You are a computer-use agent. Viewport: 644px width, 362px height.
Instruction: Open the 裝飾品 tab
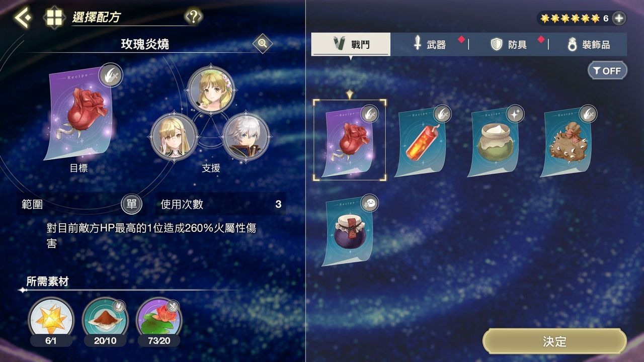589,44
